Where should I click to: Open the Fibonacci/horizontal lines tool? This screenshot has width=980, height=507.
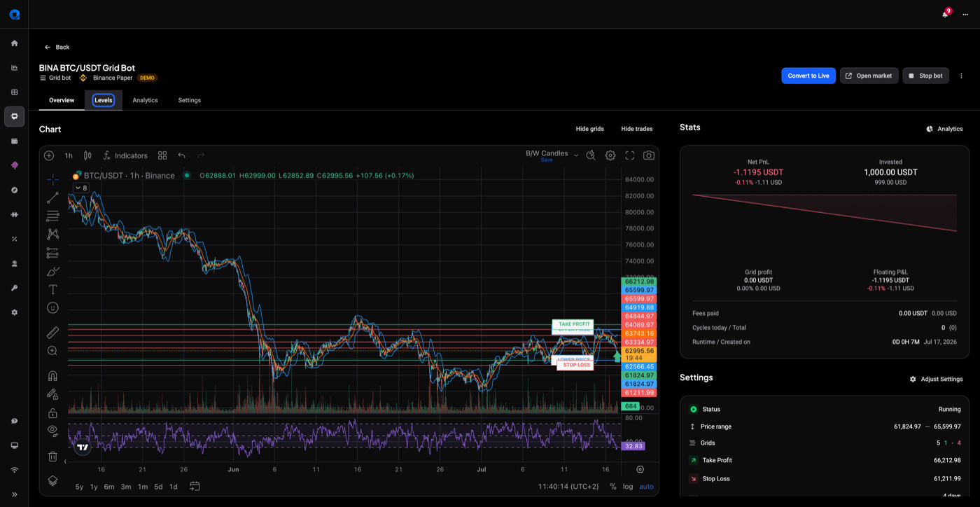[x=52, y=216]
